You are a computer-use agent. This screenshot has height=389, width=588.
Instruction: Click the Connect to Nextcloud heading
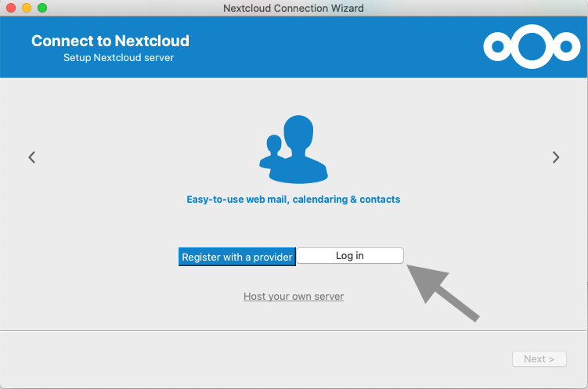(x=110, y=41)
